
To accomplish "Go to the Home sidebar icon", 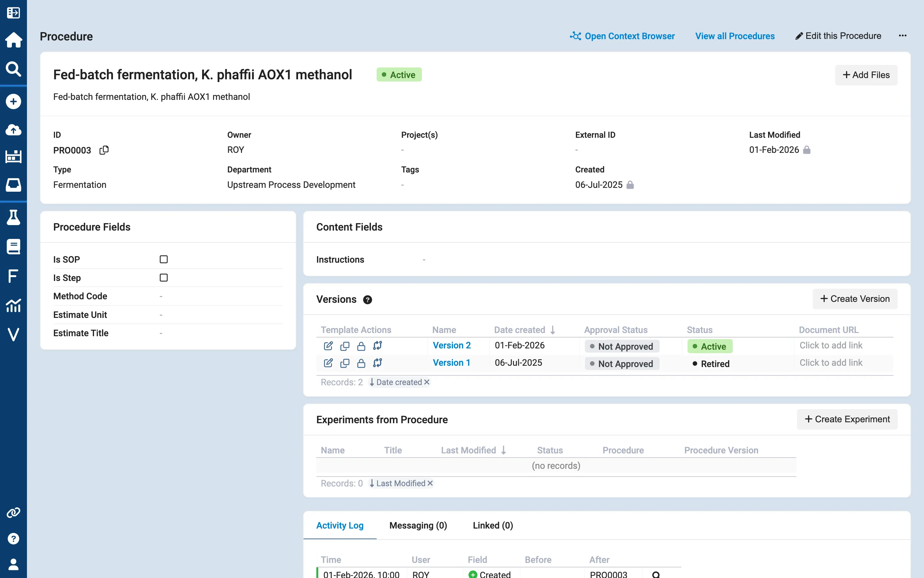I will pos(13,39).
